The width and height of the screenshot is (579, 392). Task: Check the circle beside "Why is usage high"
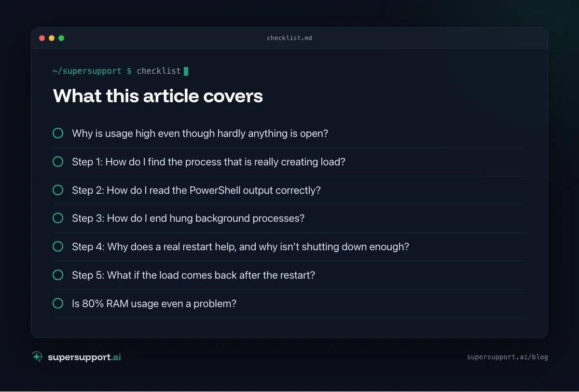(x=58, y=133)
